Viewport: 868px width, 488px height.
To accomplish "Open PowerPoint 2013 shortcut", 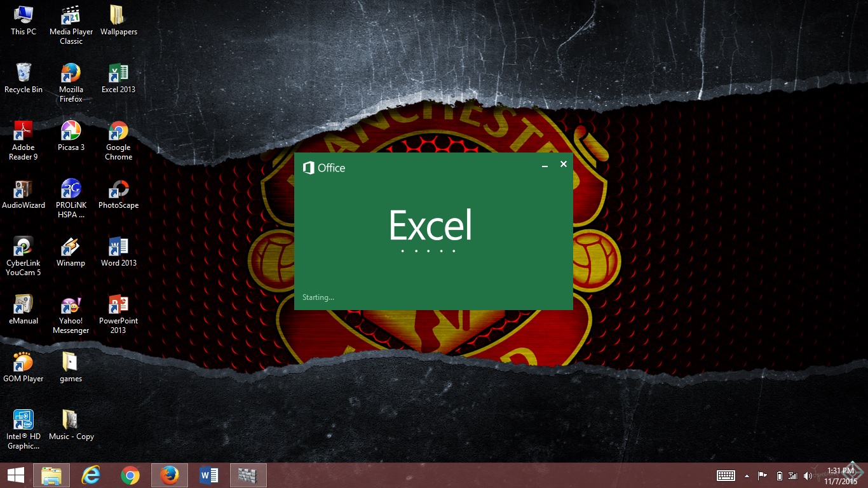I will click(118, 304).
